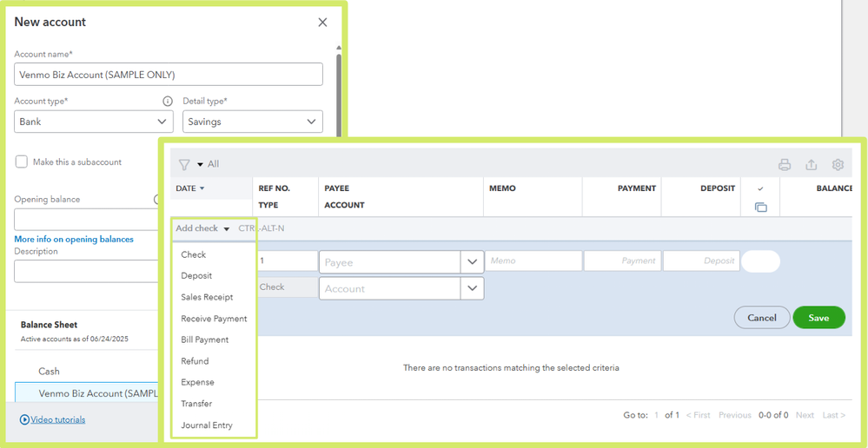Choose Sales Receipt in the menu
868x448 pixels.
click(x=207, y=297)
